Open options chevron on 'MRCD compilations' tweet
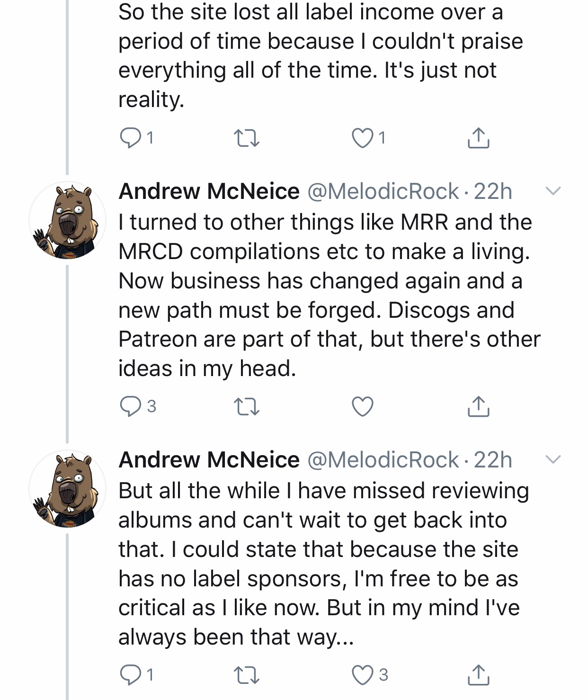 552,191
